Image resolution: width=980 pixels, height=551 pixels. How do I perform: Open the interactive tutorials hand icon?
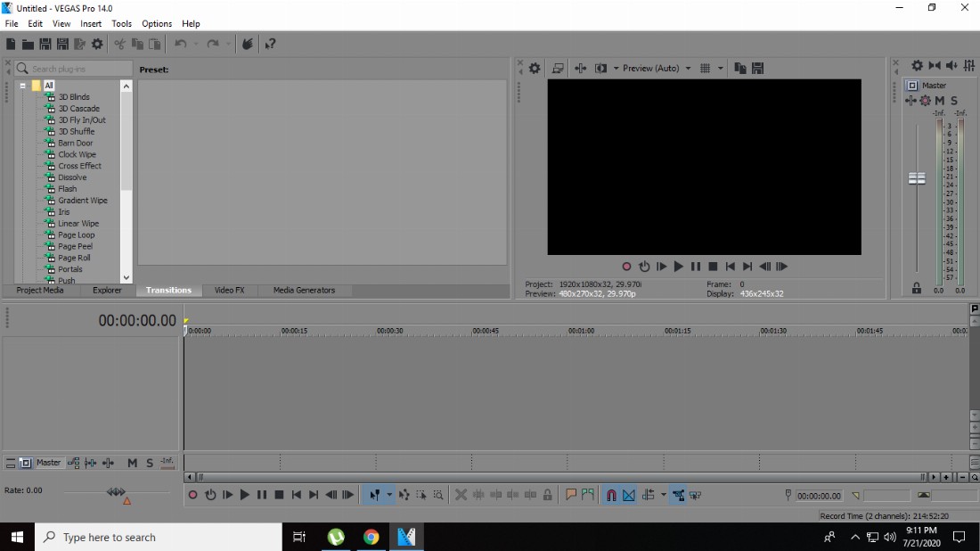pos(248,44)
